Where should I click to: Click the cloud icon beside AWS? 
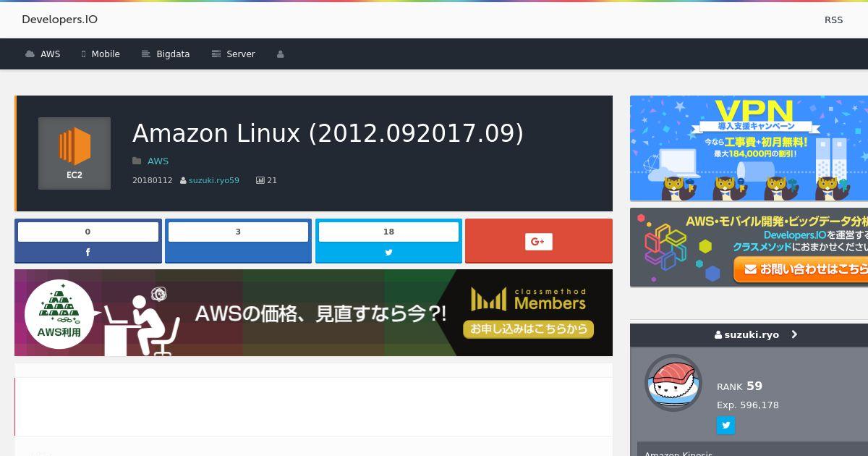click(30, 54)
